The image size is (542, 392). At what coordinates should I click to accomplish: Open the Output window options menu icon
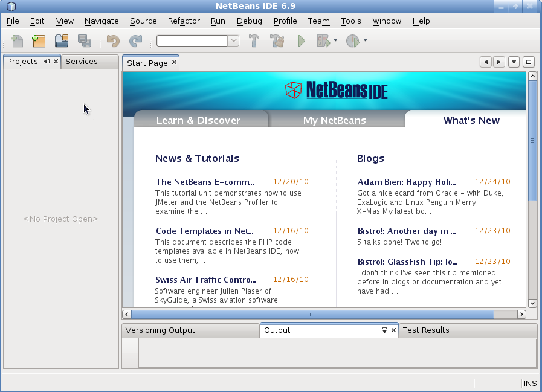(x=384, y=330)
